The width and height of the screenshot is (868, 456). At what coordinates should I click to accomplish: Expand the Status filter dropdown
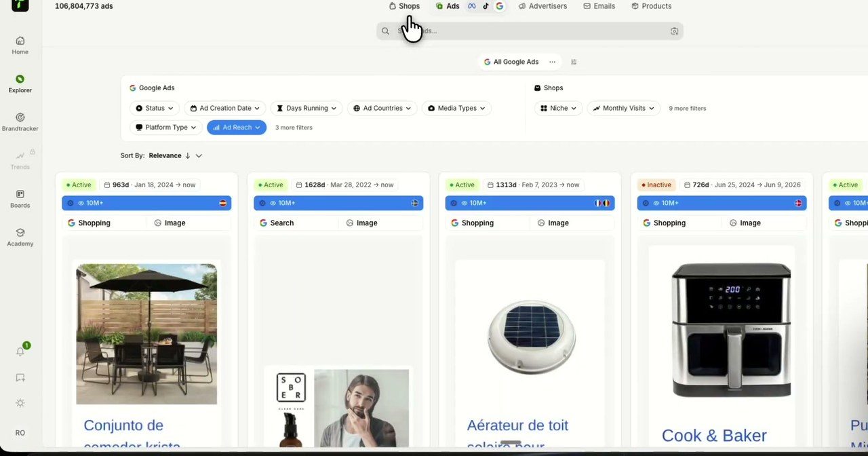click(x=154, y=108)
